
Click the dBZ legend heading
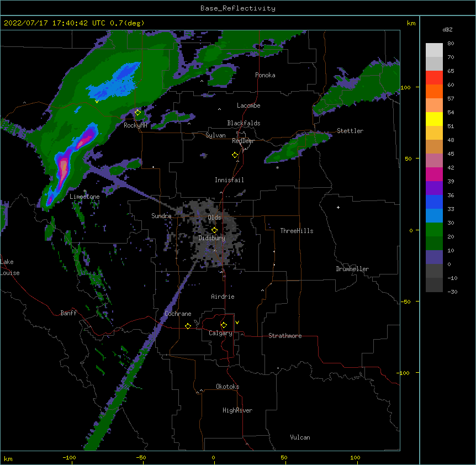[447, 30]
